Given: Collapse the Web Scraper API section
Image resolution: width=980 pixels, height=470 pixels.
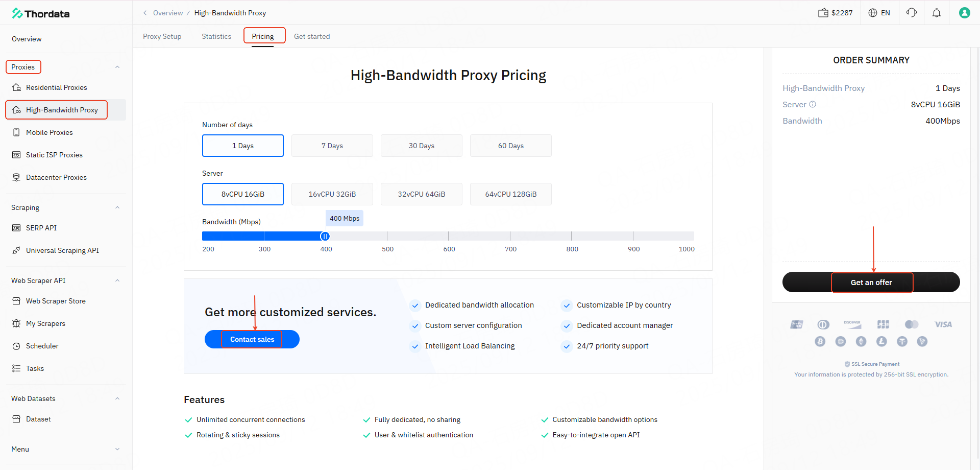Looking at the screenshot, I should coord(117,280).
